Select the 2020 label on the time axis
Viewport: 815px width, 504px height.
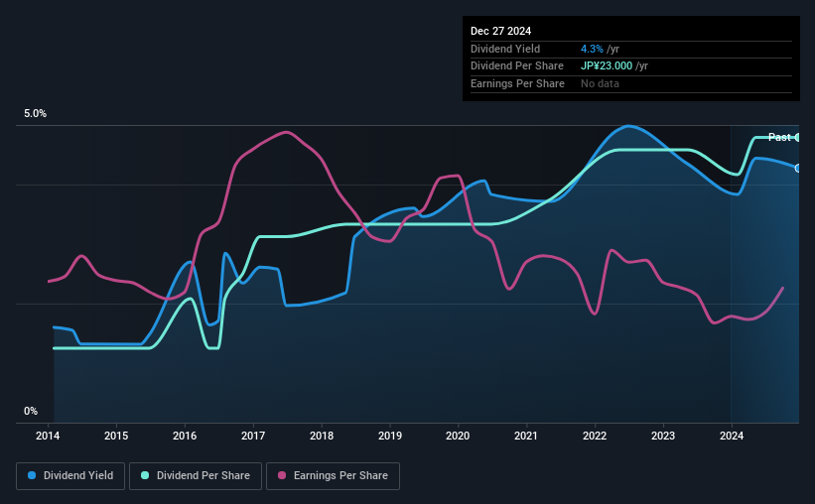[458, 436]
